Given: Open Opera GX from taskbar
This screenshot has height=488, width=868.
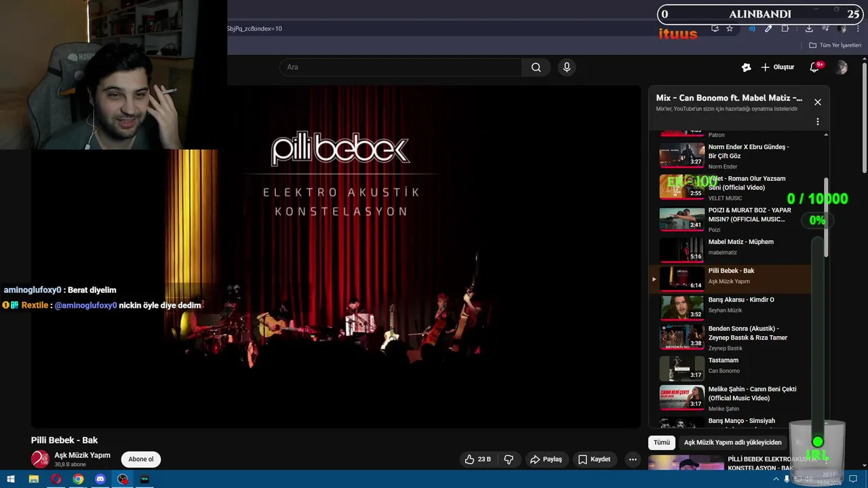Looking at the screenshot, I should (56, 479).
